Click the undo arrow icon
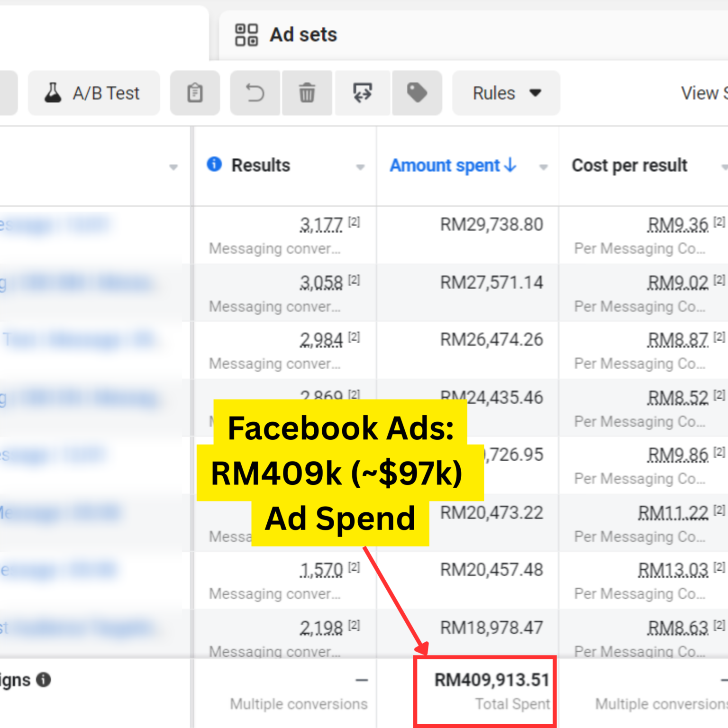Viewport: 728px width, 728px height. point(255,93)
